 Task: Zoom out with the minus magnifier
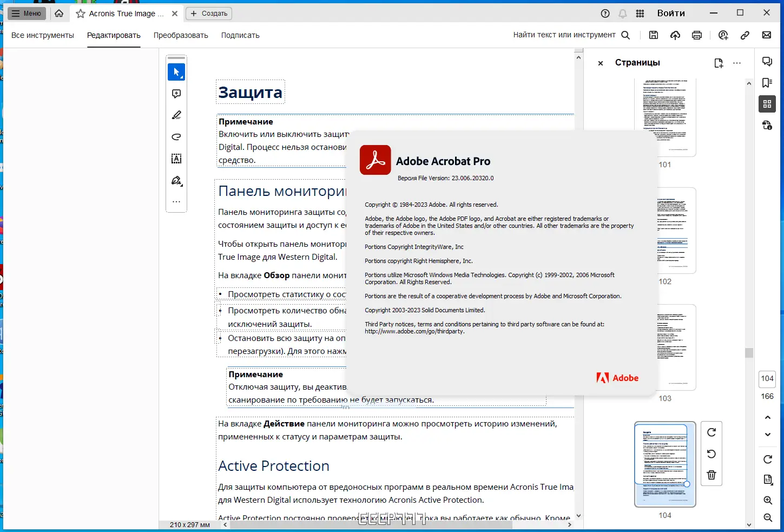pyautogui.click(x=767, y=518)
